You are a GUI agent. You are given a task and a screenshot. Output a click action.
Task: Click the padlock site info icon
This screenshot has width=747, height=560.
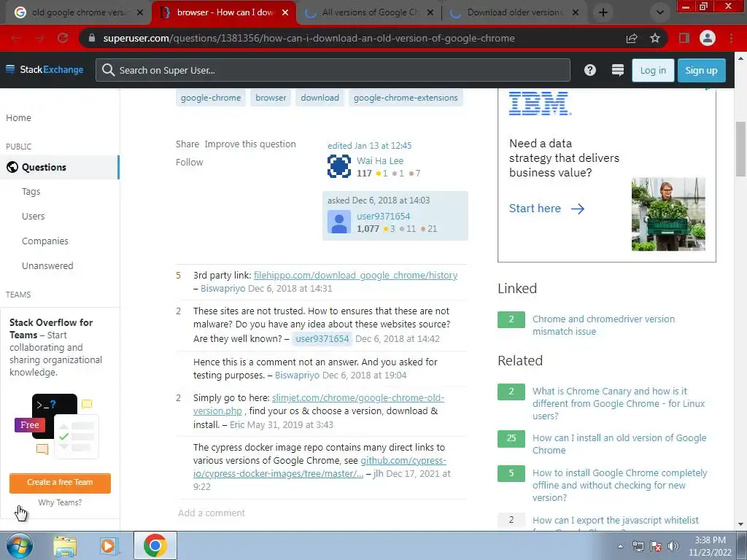[92, 38]
